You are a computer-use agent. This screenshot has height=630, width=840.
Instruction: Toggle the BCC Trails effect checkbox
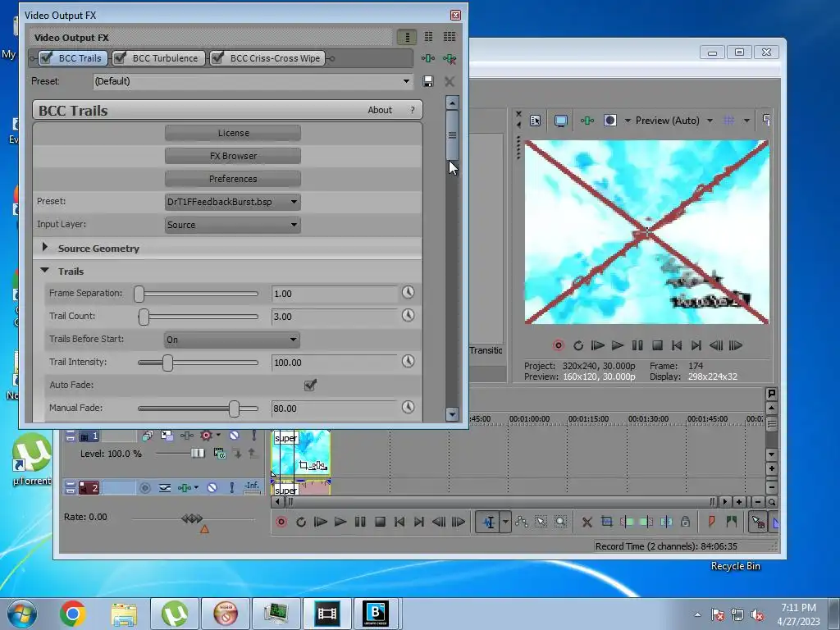point(47,58)
